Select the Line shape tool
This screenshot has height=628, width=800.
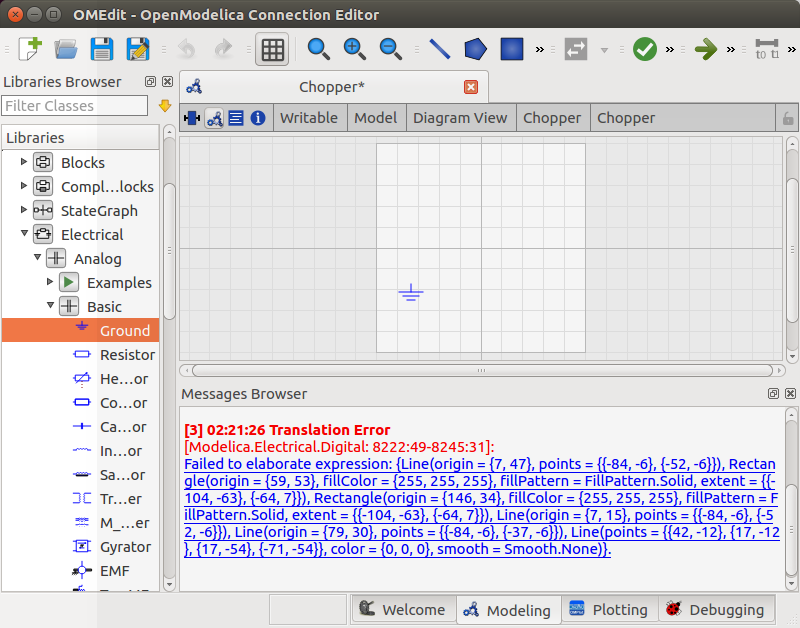440,49
